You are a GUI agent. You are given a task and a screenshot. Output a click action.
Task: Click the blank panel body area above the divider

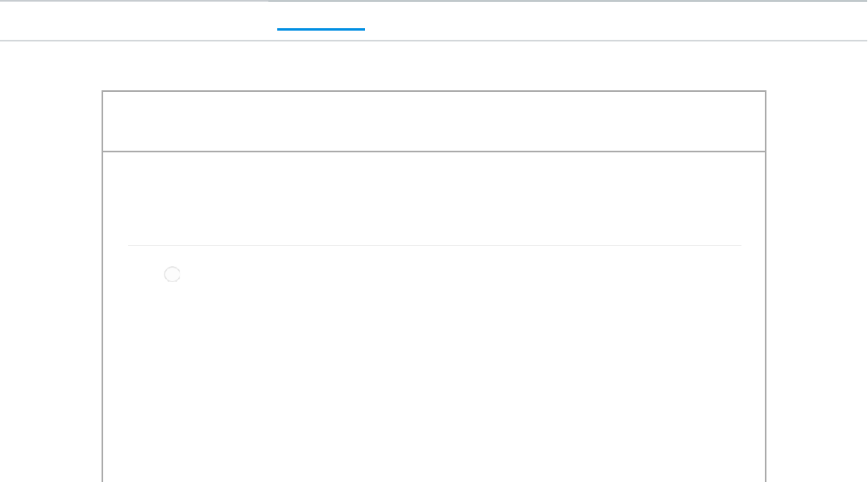[x=434, y=197]
